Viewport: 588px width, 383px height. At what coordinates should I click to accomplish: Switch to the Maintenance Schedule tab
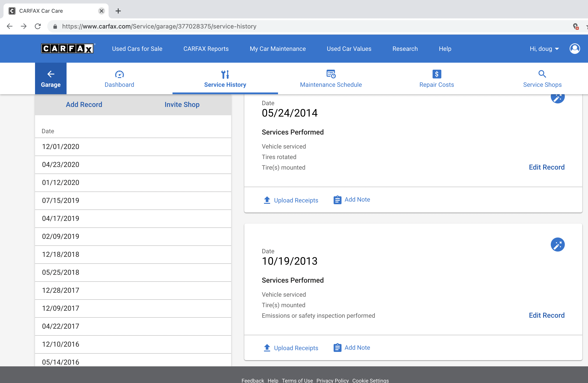331,79
